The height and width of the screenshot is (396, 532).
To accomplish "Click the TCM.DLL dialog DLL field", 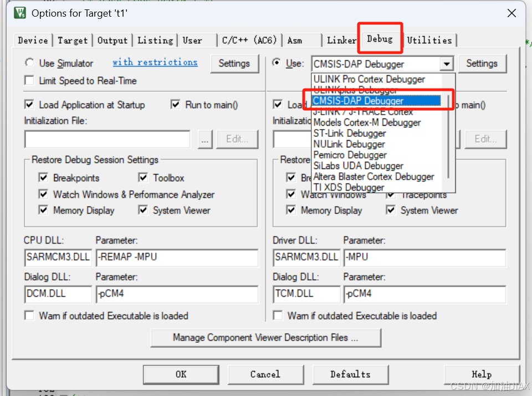I will tap(306, 294).
